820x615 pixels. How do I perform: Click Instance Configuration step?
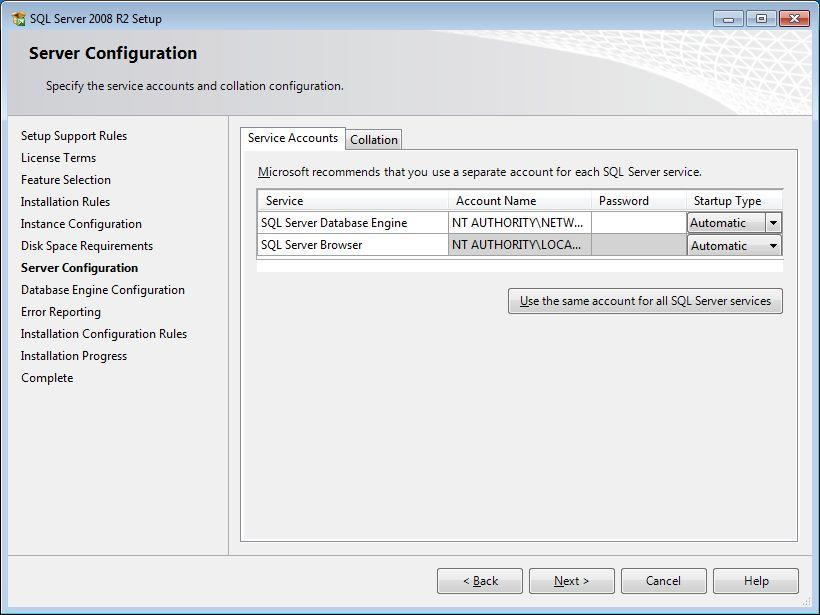pos(81,224)
